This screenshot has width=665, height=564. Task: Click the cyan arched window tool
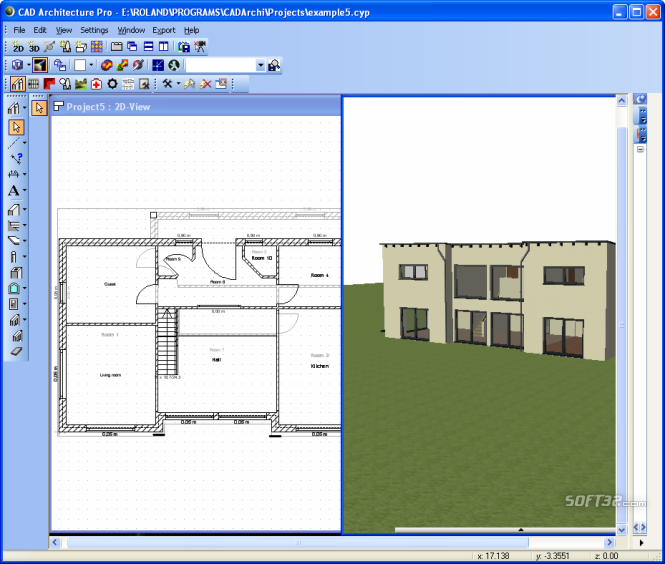click(x=14, y=288)
